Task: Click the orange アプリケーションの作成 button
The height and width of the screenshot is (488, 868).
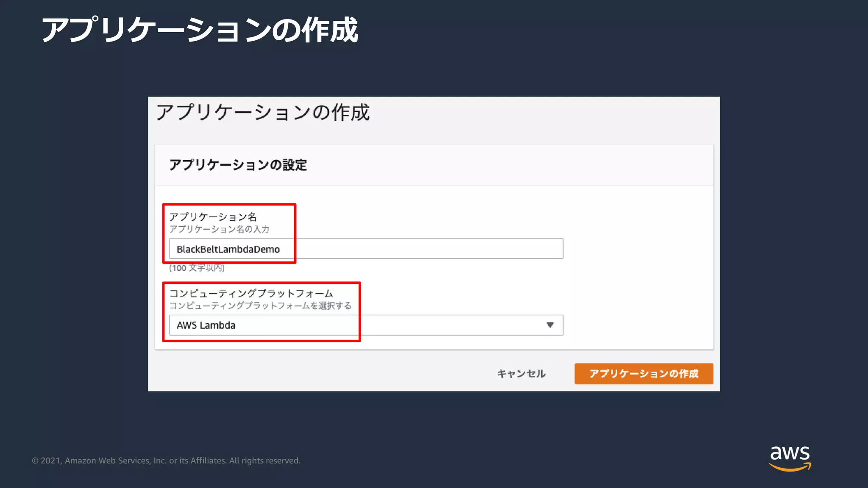Action: pos(644,374)
